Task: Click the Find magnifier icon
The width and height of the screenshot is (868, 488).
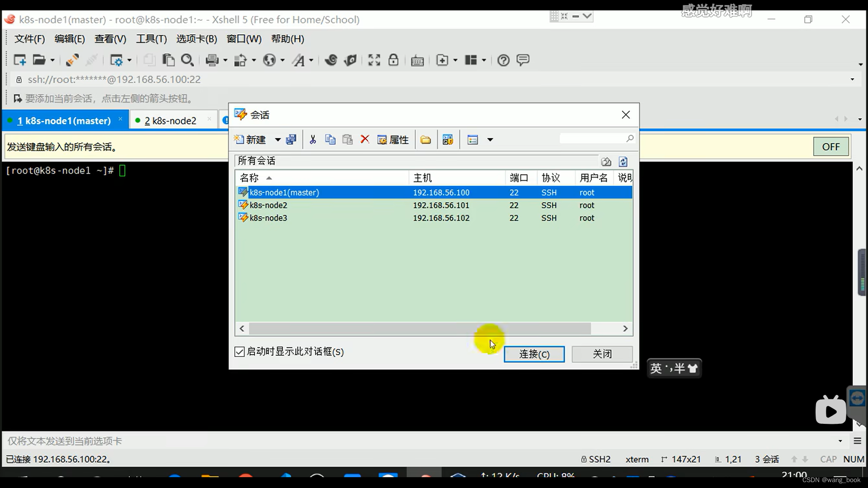Action: (187, 60)
